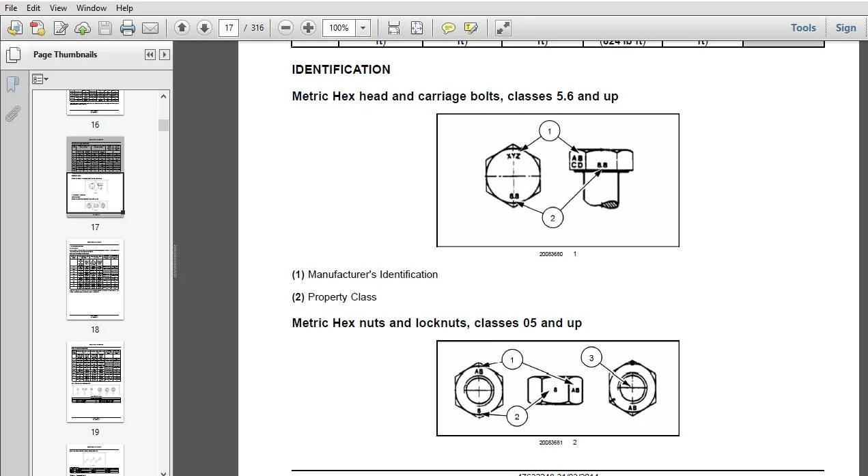
Task: Click the 'Manufacturer's Identification' text
Action: [373, 275]
